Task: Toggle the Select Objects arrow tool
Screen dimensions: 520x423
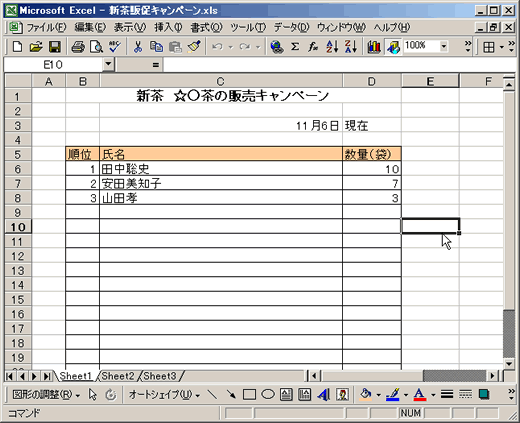Action: pyautogui.click(x=92, y=395)
